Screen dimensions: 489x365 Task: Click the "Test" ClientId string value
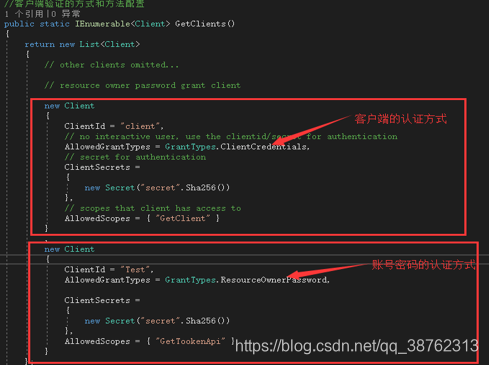[x=135, y=270]
